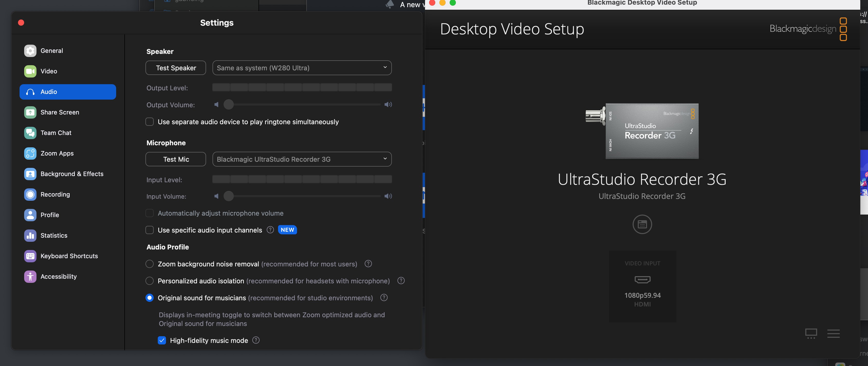868x366 pixels.
Task: Click the Video settings icon
Action: coord(30,71)
